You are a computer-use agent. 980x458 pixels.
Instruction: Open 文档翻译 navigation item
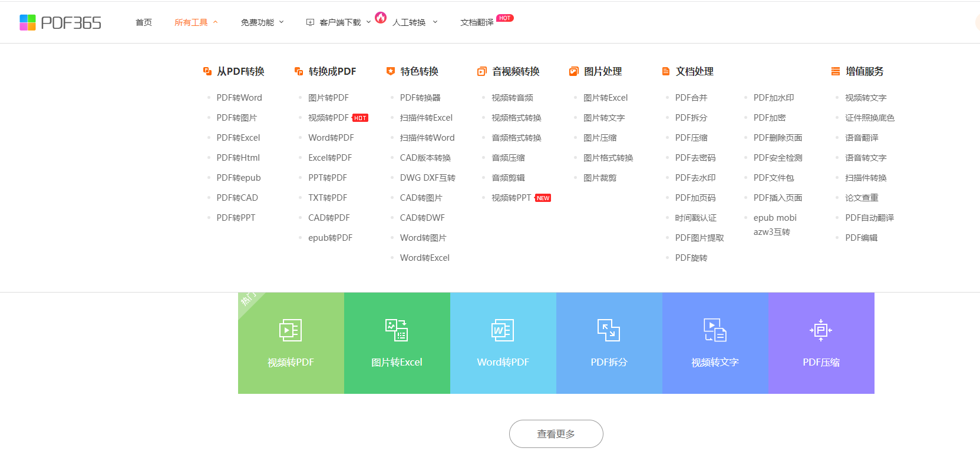pyautogui.click(x=477, y=22)
